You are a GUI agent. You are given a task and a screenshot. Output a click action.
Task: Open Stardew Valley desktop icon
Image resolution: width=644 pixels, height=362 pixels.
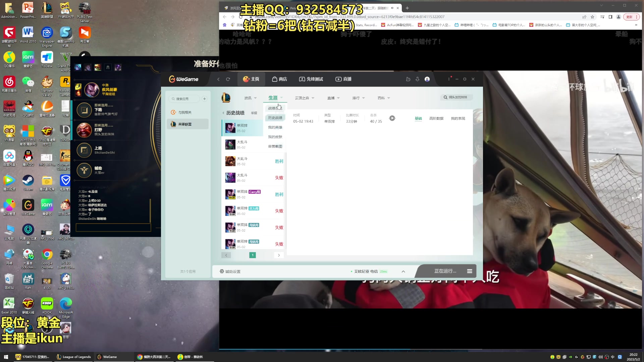click(47, 86)
